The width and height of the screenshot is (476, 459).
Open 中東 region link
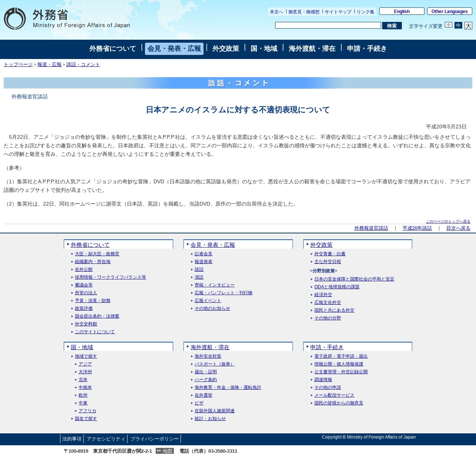point(83,403)
